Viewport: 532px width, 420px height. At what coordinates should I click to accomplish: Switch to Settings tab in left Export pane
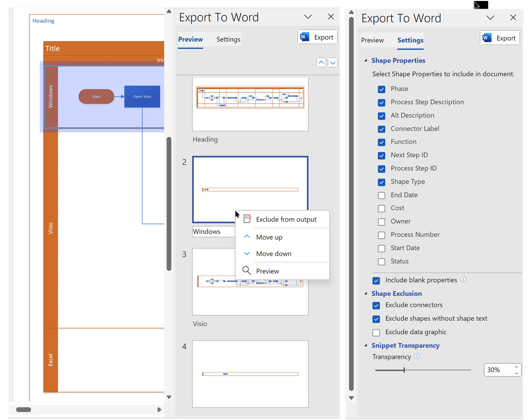pos(228,39)
